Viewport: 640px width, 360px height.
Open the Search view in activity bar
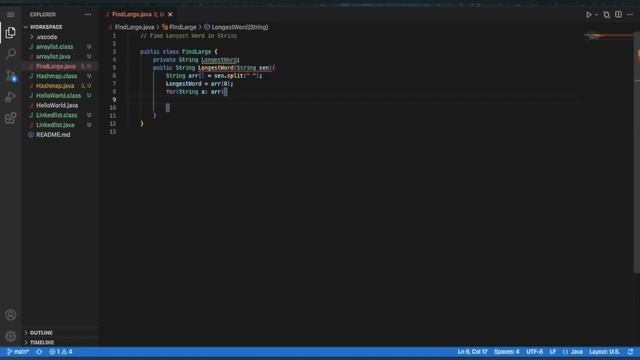point(11,53)
